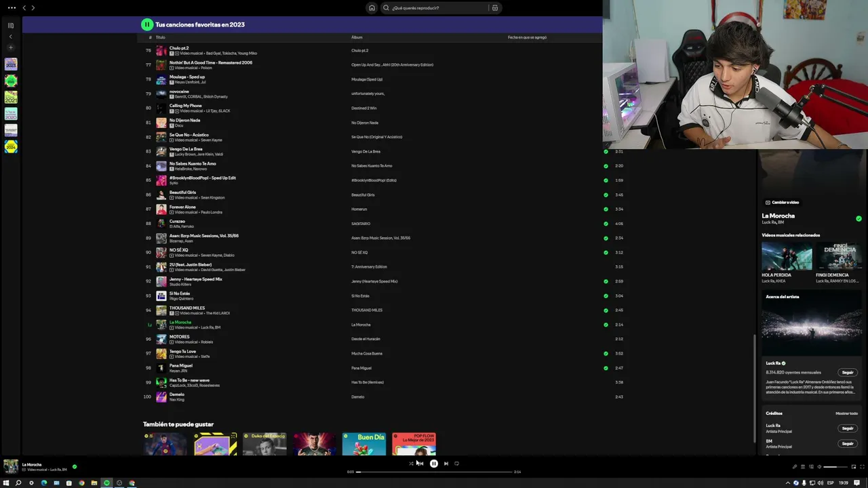Select the track 'Calling My Phone'
Image resolution: width=868 pixels, height=488 pixels.
186,106
